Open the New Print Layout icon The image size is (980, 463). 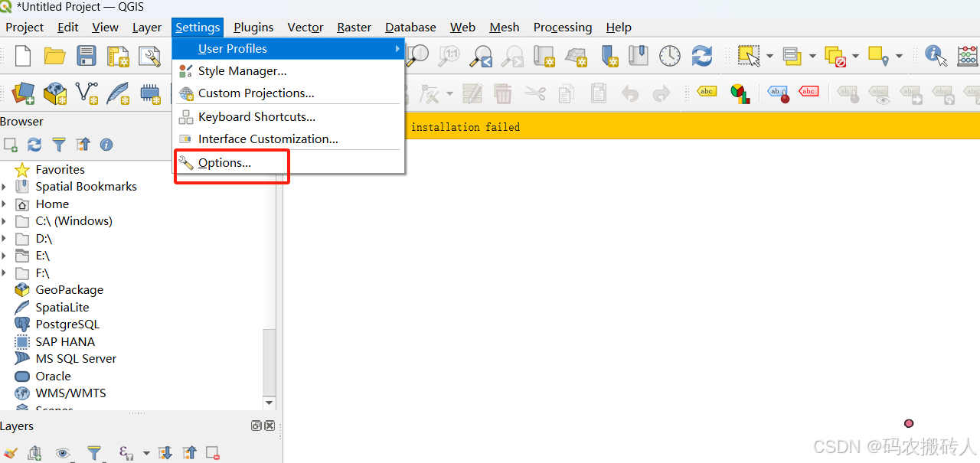click(118, 56)
